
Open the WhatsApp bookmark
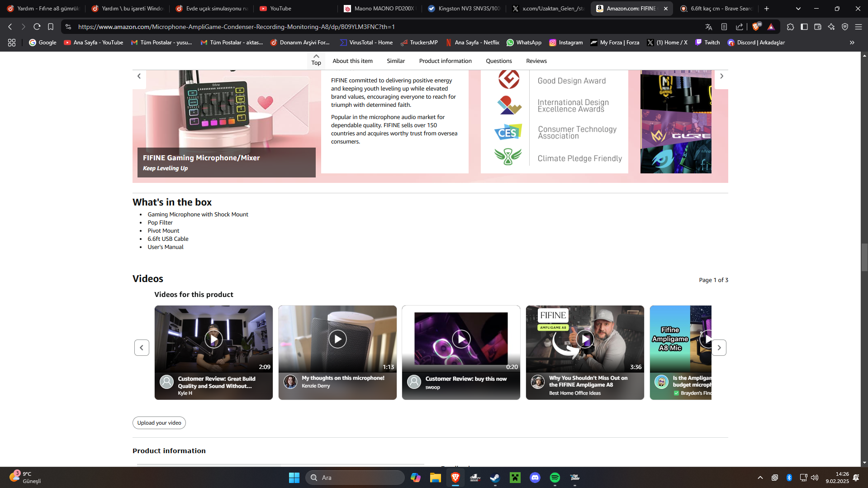click(x=524, y=43)
